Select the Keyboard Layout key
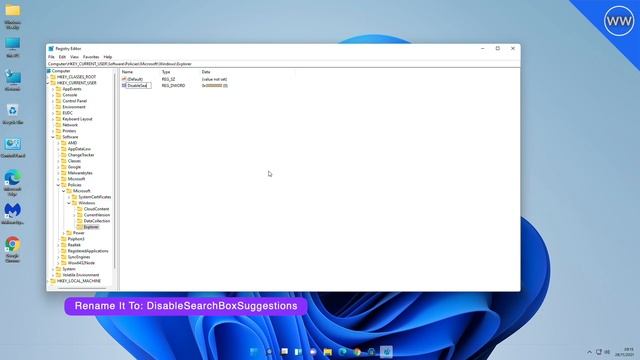The height and width of the screenshot is (360, 640). pos(77,119)
